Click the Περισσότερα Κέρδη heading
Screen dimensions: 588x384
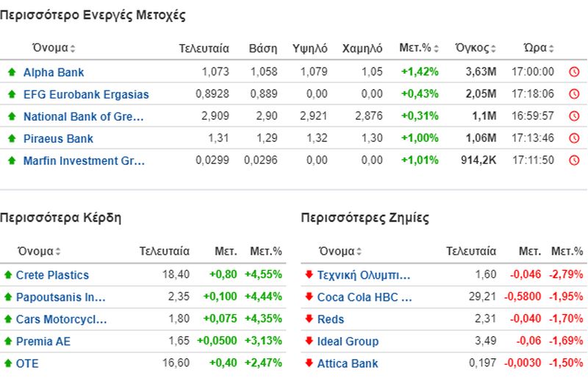click(60, 217)
